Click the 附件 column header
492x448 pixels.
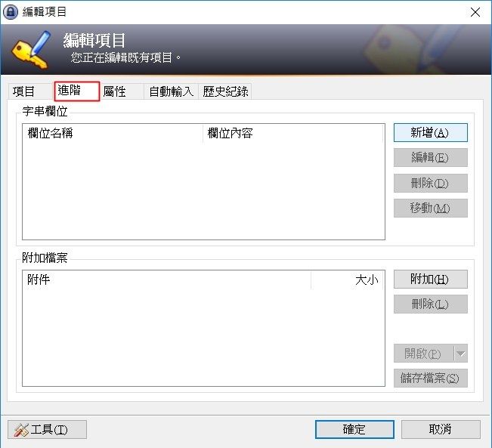(166, 280)
